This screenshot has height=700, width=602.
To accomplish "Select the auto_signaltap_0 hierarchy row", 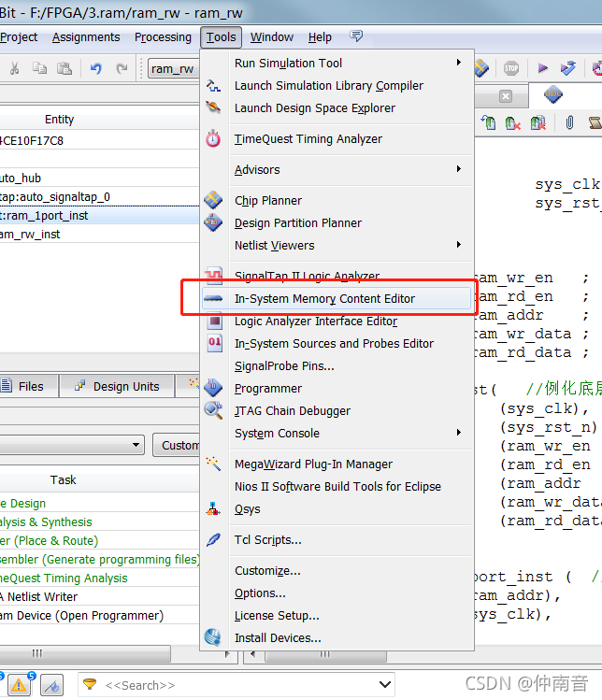I will coord(99,197).
